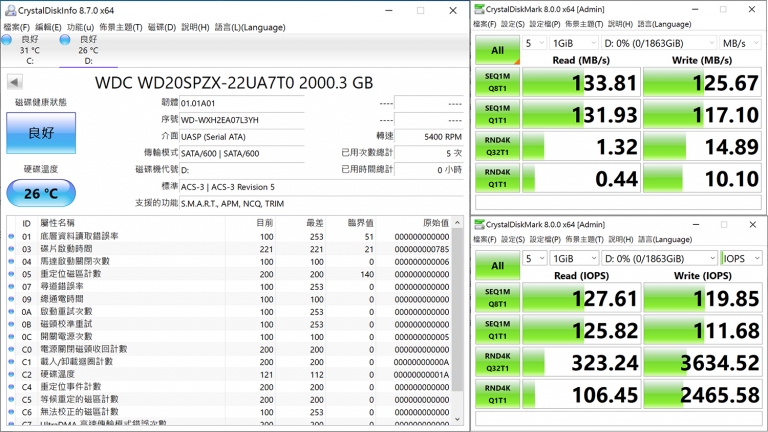Run All tests in lower CrystalDiskMark
The width and height of the screenshot is (768, 432).
(x=497, y=266)
